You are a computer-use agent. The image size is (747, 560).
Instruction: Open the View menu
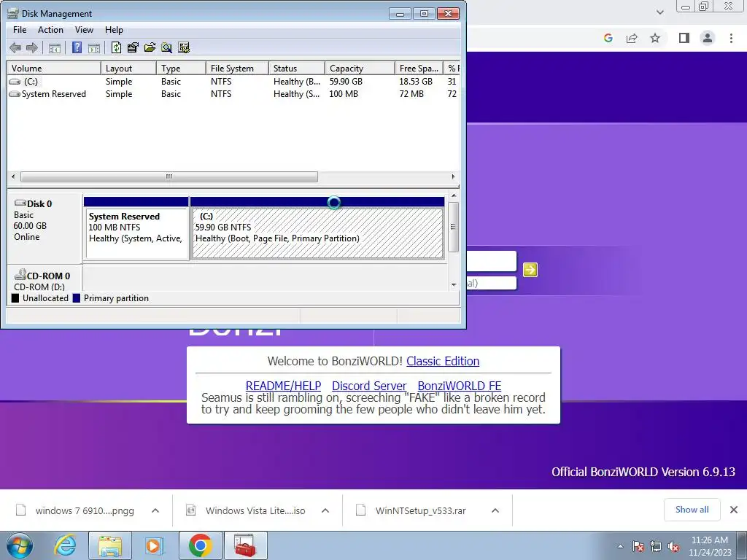pyautogui.click(x=84, y=29)
